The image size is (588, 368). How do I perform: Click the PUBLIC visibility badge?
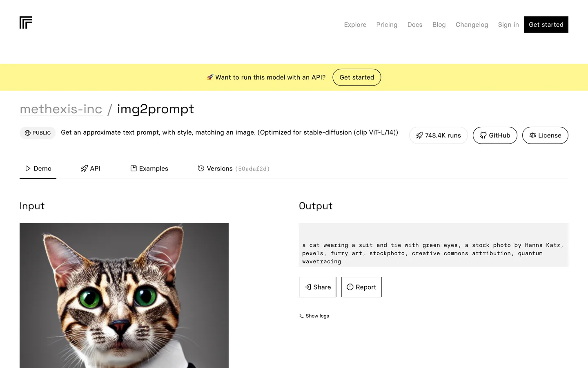click(x=38, y=133)
